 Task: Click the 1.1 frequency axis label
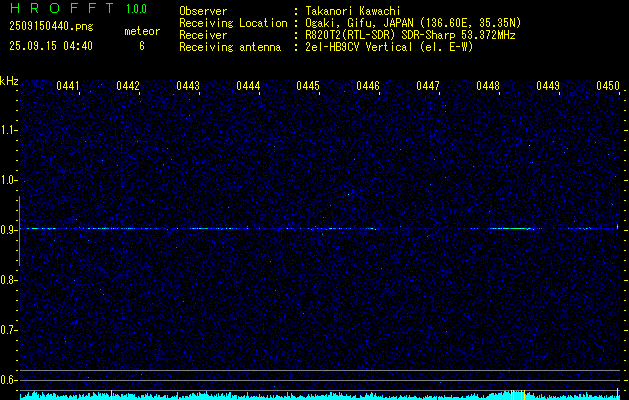(9, 130)
